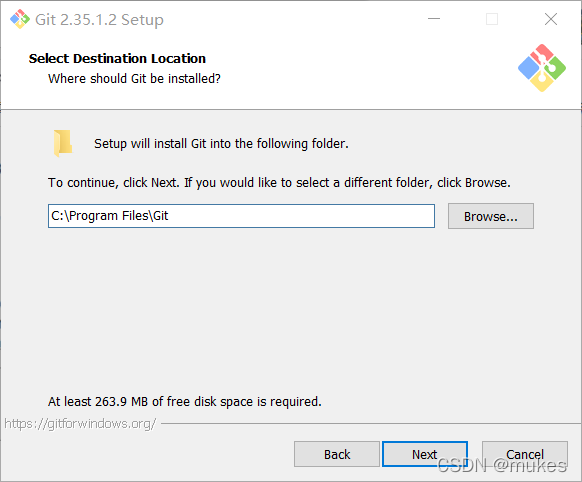Click the 'Git 2.35.1.2 Setup' title text

click(99, 20)
